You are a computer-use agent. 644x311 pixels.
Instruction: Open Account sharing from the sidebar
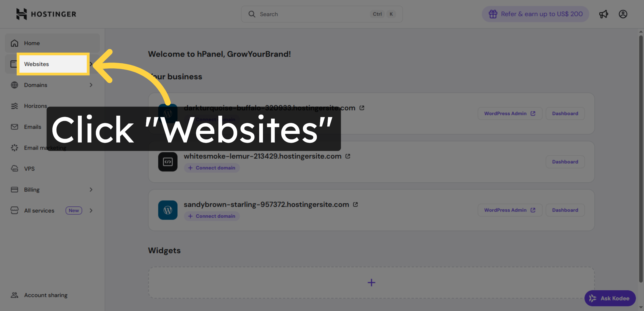coord(45,295)
